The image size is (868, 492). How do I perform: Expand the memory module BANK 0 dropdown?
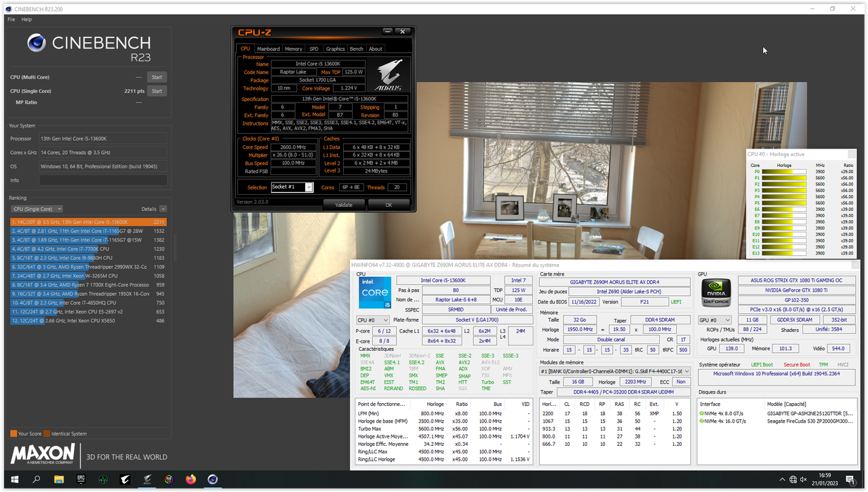pyautogui.click(x=614, y=371)
